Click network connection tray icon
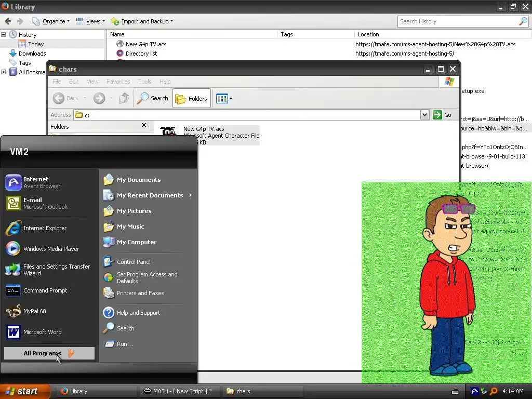This screenshot has width=532, height=399. [x=484, y=391]
